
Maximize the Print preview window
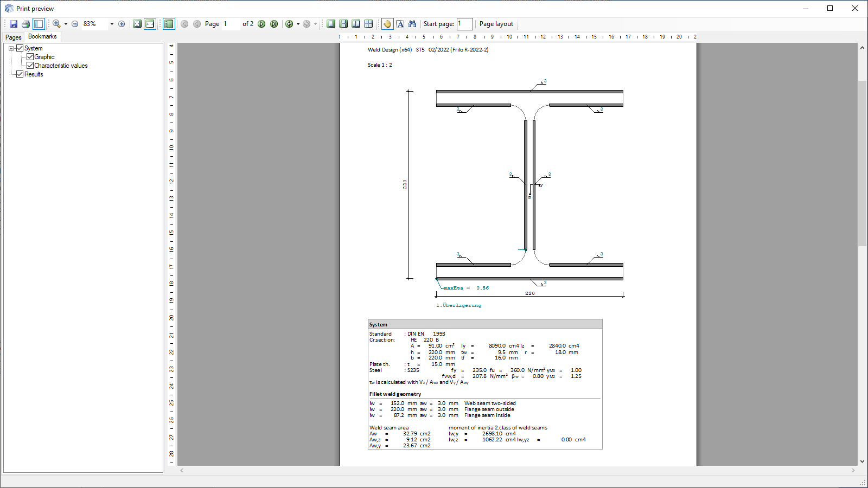click(x=830, y=8)
